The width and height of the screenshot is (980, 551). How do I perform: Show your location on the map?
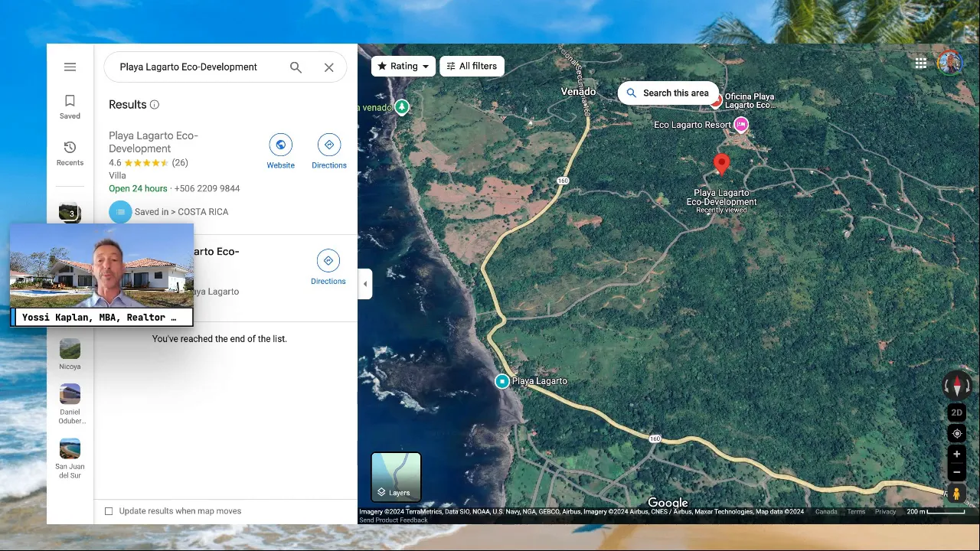click(956, 434)
